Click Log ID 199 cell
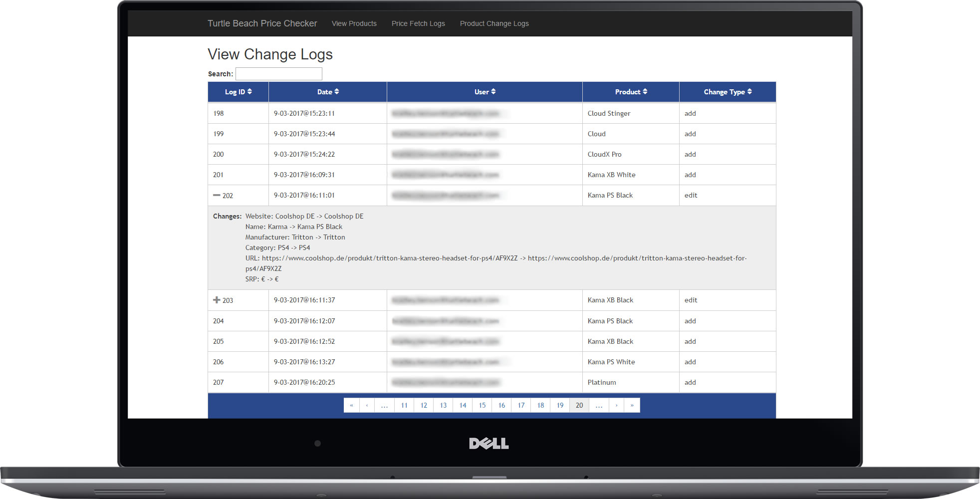 pos(238,134)
